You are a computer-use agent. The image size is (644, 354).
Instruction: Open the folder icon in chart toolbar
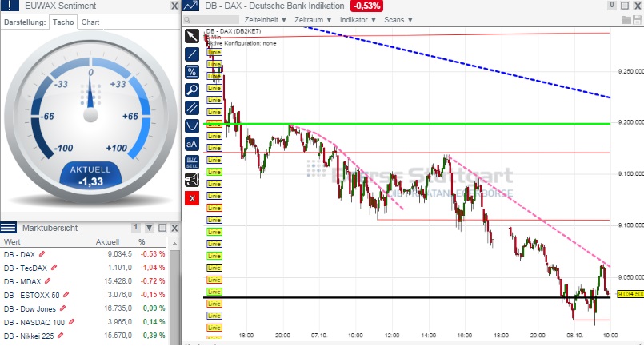[626, 20]
